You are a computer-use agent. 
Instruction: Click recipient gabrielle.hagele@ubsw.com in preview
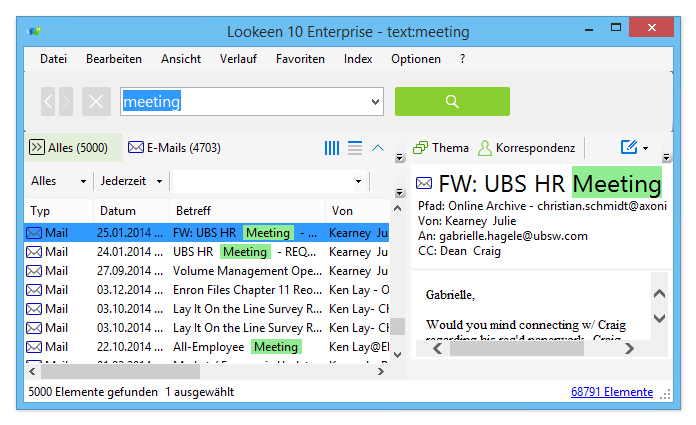(x=514, y=236)
